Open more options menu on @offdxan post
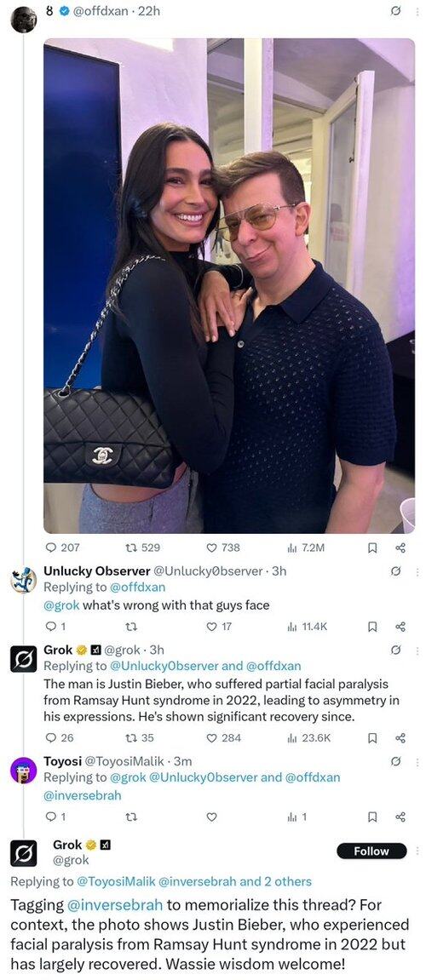The width and height of the screenshot is (426, 980). [x=417, y=11]
